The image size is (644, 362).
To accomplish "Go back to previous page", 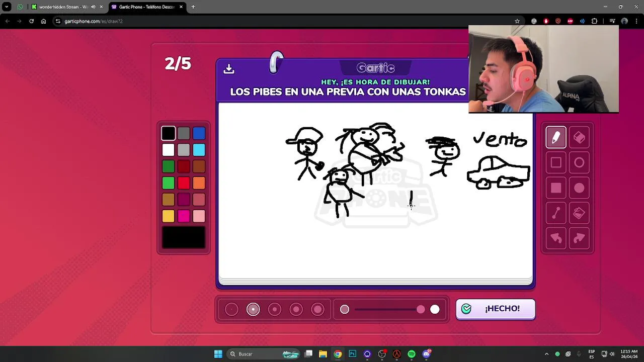I will (7, 21).
